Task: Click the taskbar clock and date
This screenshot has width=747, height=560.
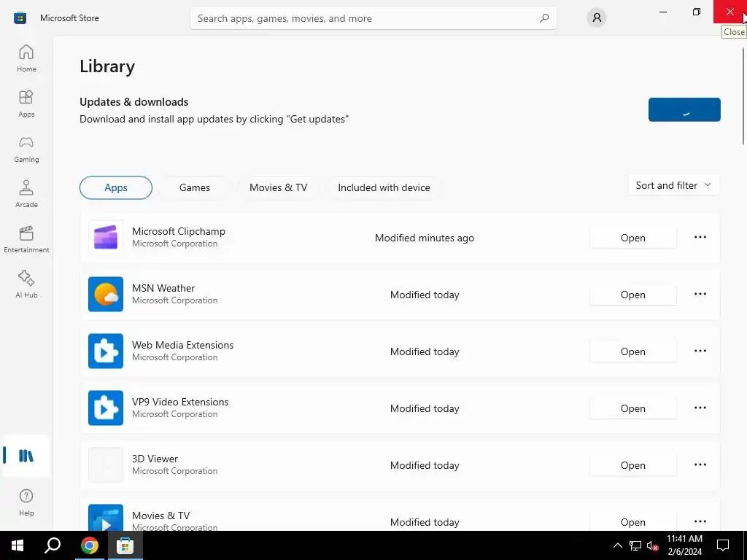Action: pyautogui.click(x=684, y=545)
